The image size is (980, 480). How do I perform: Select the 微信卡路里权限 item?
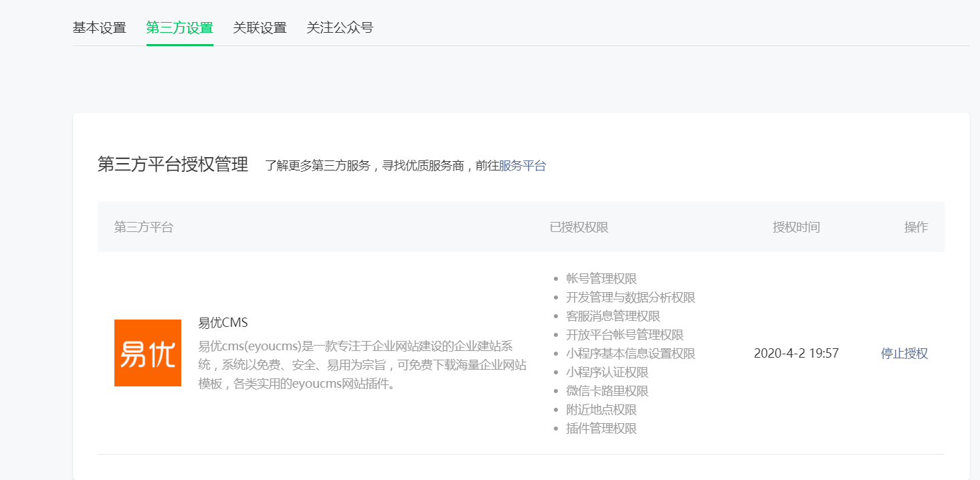click(x=607, y=391)
